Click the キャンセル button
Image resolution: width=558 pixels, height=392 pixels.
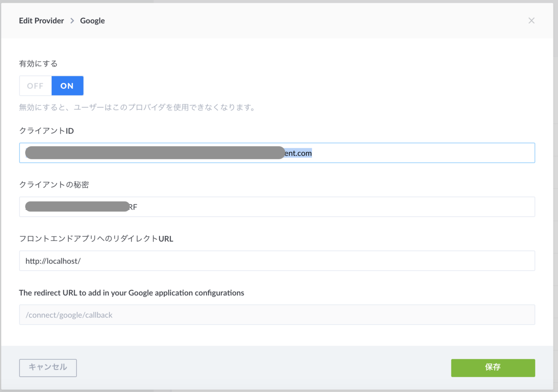tap(48, 368)
